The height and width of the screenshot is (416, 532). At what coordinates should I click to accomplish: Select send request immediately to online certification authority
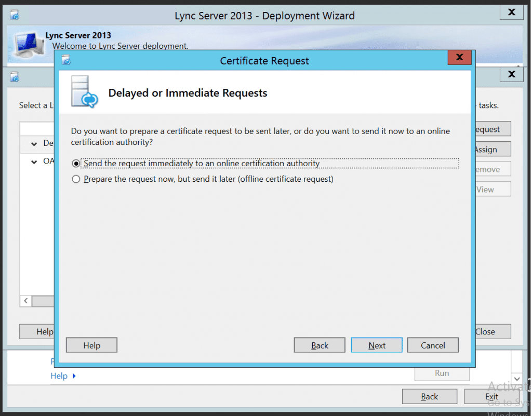coord(75,164)
